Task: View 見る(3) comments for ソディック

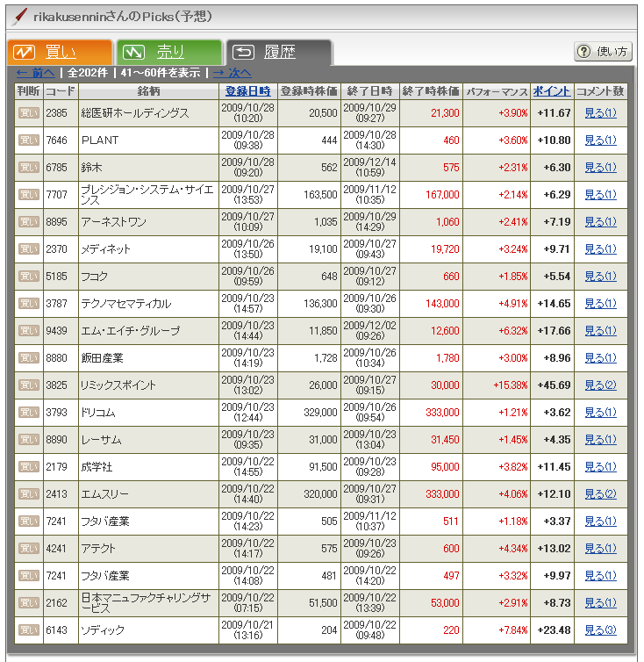Action: pos(600,630)
